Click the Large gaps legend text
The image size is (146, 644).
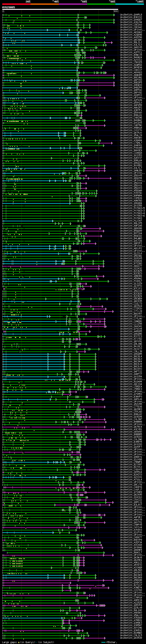click(x=28, y=642)
